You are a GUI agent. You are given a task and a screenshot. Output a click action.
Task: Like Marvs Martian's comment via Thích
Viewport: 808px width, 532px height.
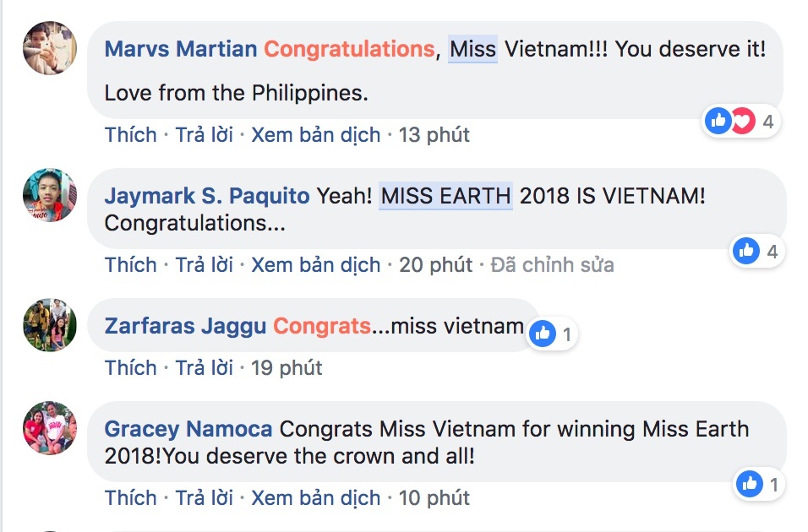(129, 134)
